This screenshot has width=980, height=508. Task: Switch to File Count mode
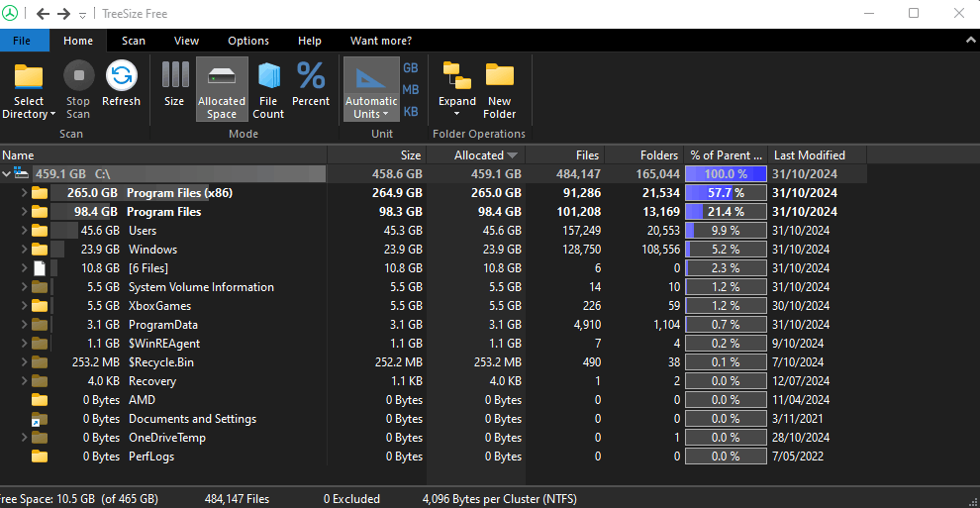tap(268, 89)
